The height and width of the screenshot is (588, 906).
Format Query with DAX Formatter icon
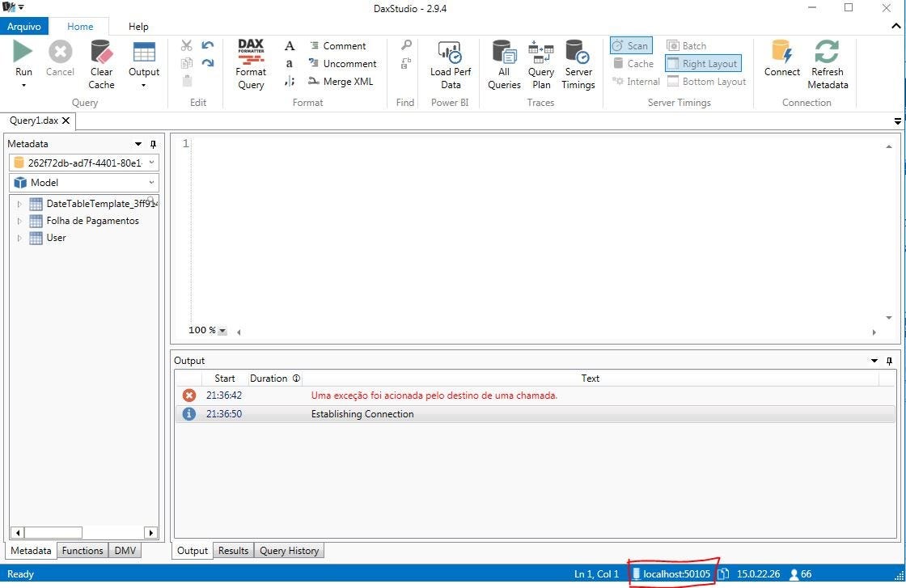251,51
